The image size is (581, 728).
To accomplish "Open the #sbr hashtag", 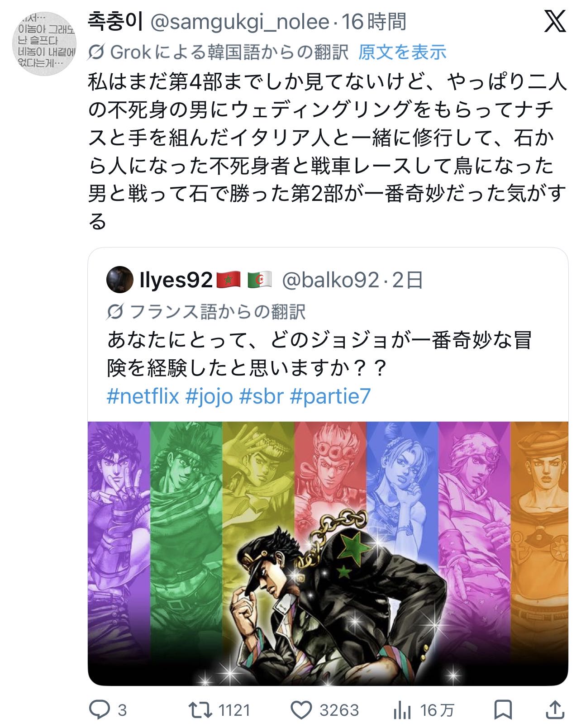I will [x=261, y=396].
